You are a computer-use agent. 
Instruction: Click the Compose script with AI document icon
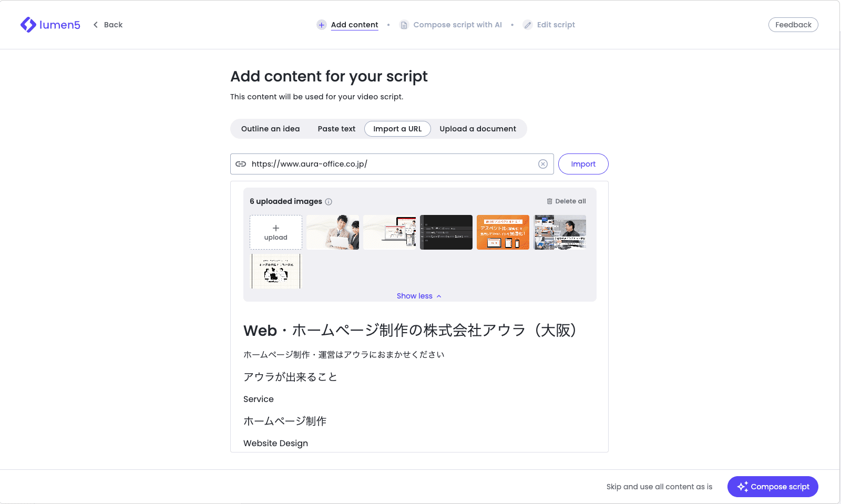404,25
